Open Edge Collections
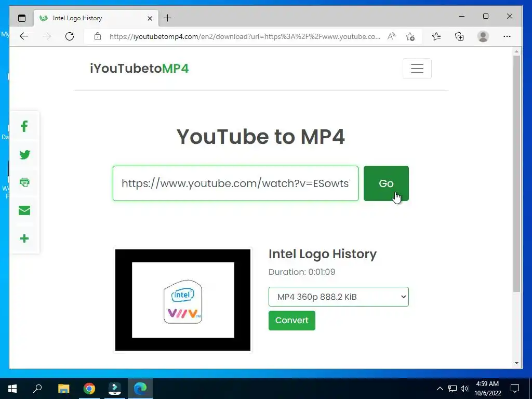Screen dimensions: 532x399 459,36
